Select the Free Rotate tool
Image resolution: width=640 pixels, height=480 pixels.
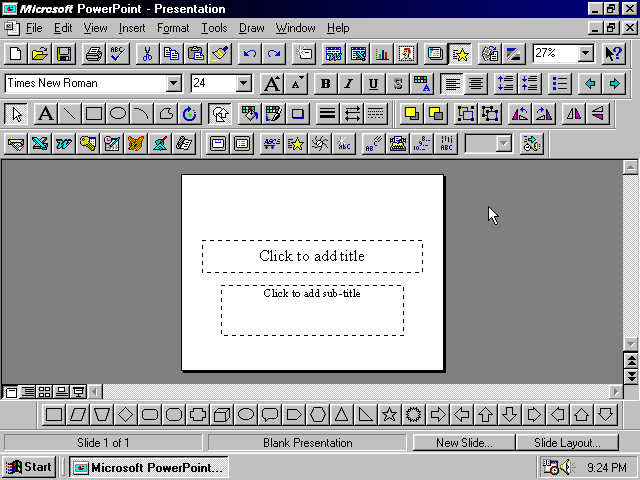click(190, 114)
